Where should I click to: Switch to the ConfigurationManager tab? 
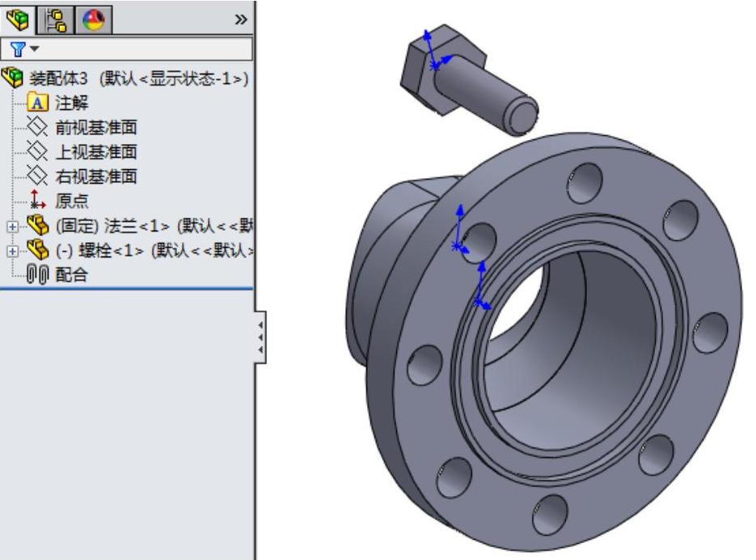[56, 19]
